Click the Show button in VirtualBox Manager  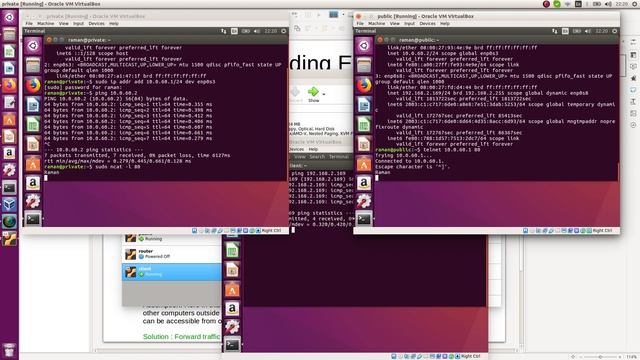point(313,94)
